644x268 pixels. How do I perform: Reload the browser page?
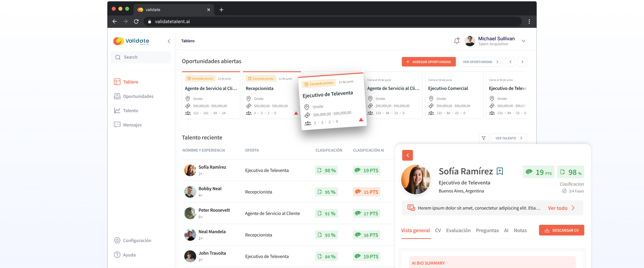pyautogui.click(x=136, y=21)
